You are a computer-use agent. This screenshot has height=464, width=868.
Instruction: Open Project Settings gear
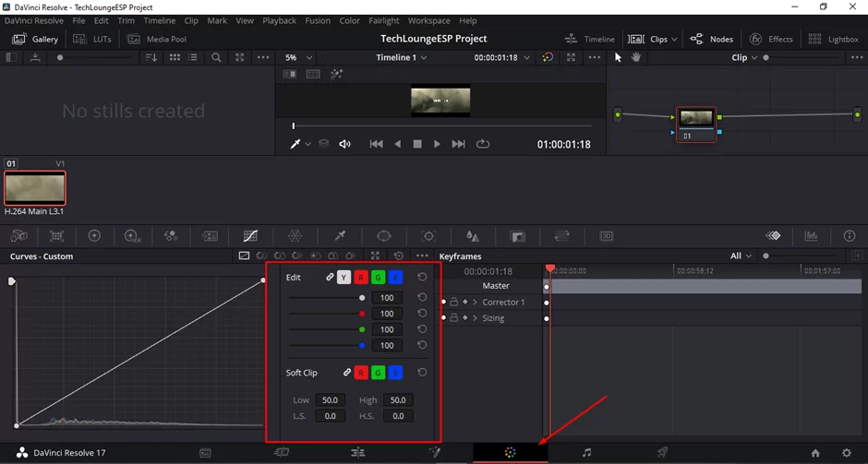point(847,452)
